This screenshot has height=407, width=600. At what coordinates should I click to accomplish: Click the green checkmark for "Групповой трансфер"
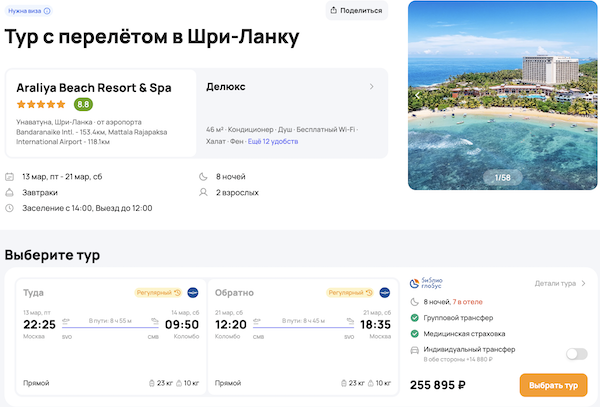[415, 317]
